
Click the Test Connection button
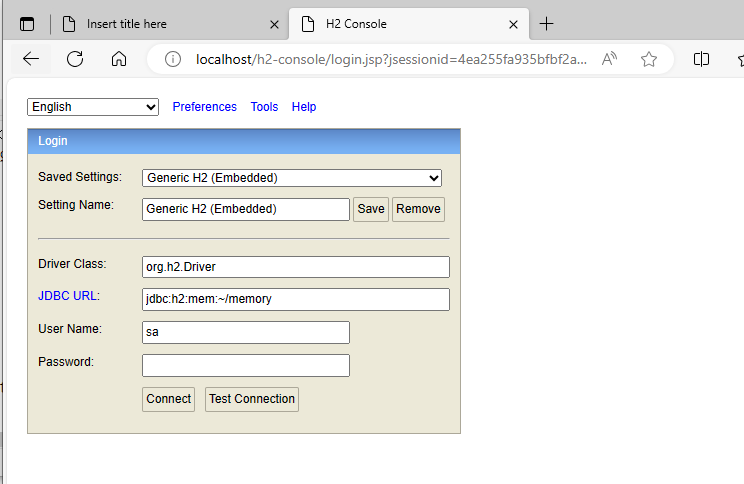coord(252,399)
